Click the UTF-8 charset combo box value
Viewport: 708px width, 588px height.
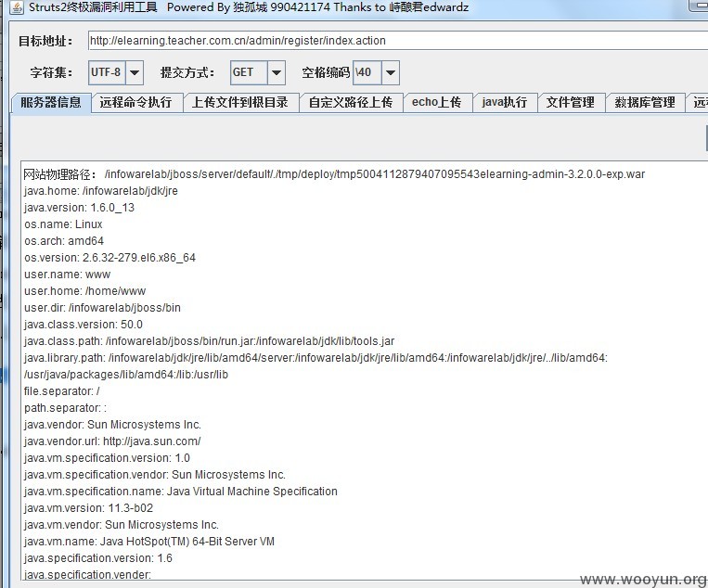coord(107,72)
